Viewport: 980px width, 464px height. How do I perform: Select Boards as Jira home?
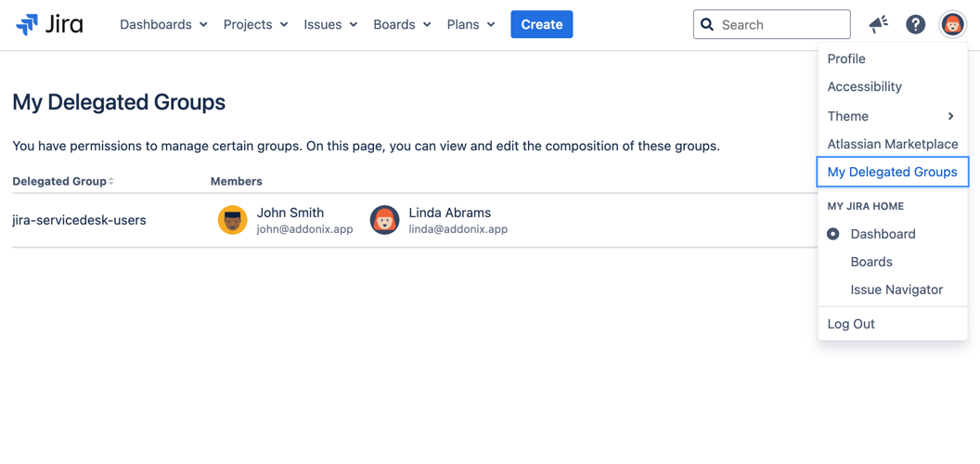pos(893,262)
